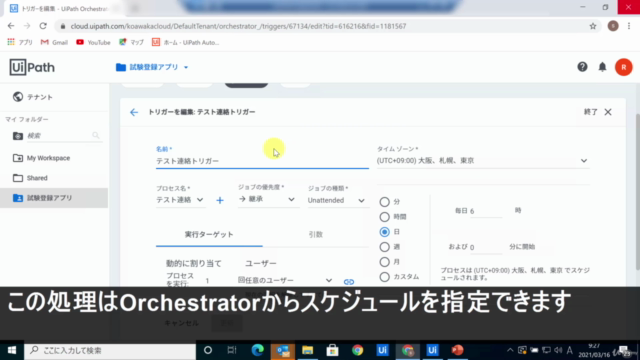Open Microsoft Store from taskbar
This screenshot has height=360, width=640.
coord(332,350)
